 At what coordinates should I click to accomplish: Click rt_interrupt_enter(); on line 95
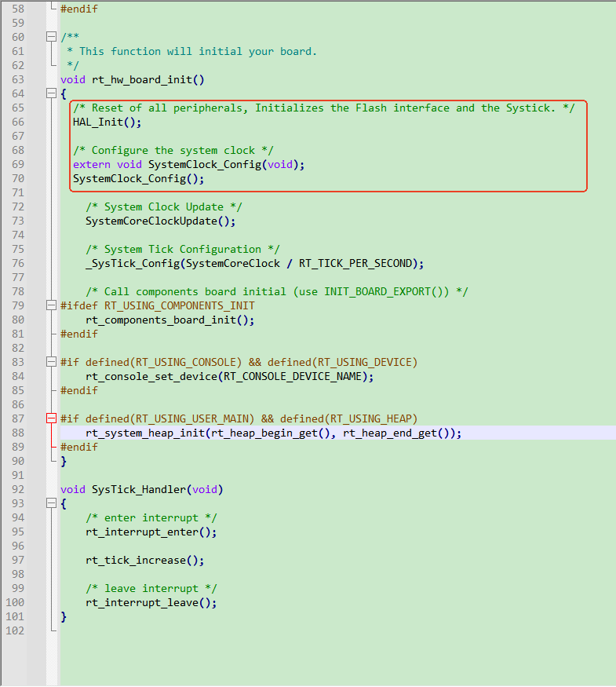click(x=151, y=532)
